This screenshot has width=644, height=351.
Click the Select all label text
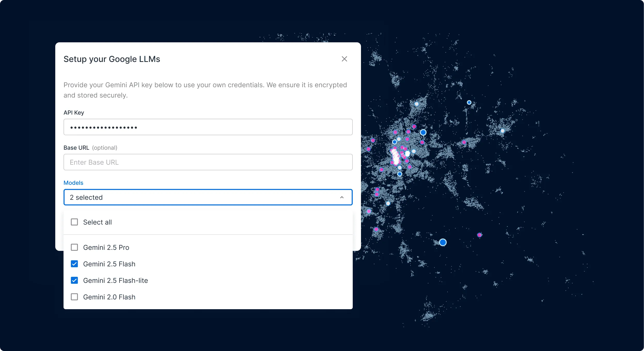click(x=97, y=222)
